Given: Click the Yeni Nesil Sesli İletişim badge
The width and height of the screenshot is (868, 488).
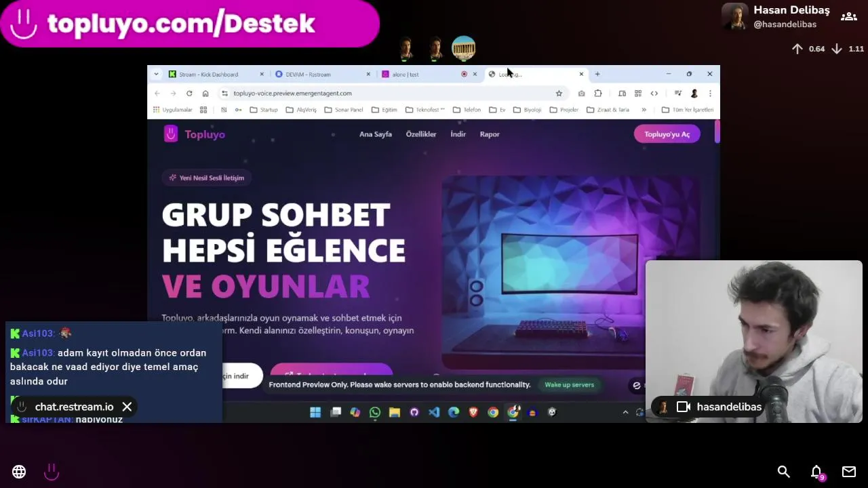Looking at the screenshot, I should [x=207, y=178].
